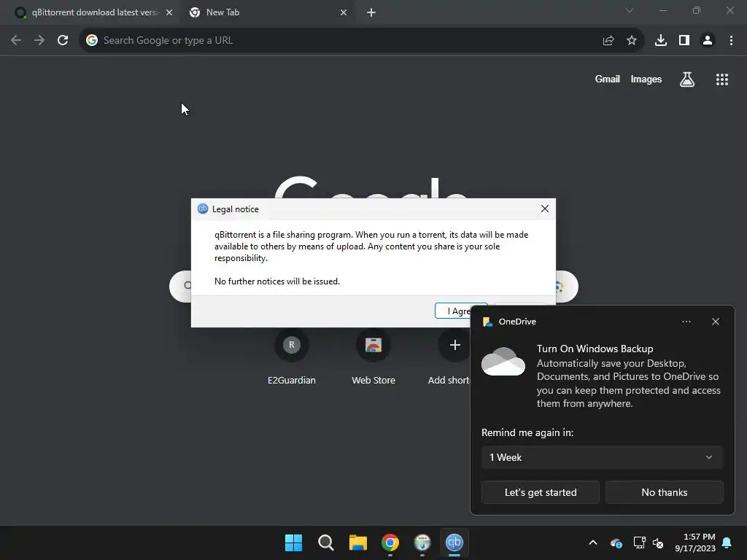Image resolution: width=747 pixels, height=560 pixels.
Task: Bookmark this tab with the star icon
Action: pos(632,41)
